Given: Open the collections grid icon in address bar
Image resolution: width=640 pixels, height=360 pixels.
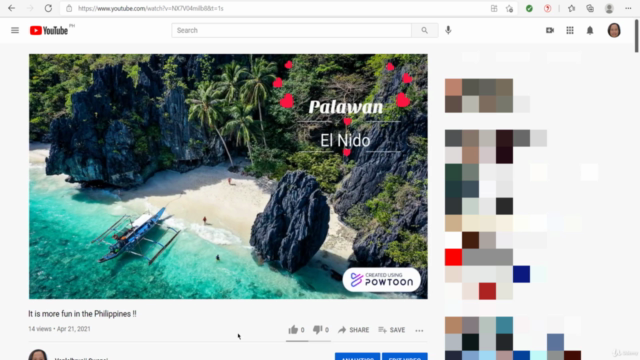Looking at the screenshot, I should (494, 8).
